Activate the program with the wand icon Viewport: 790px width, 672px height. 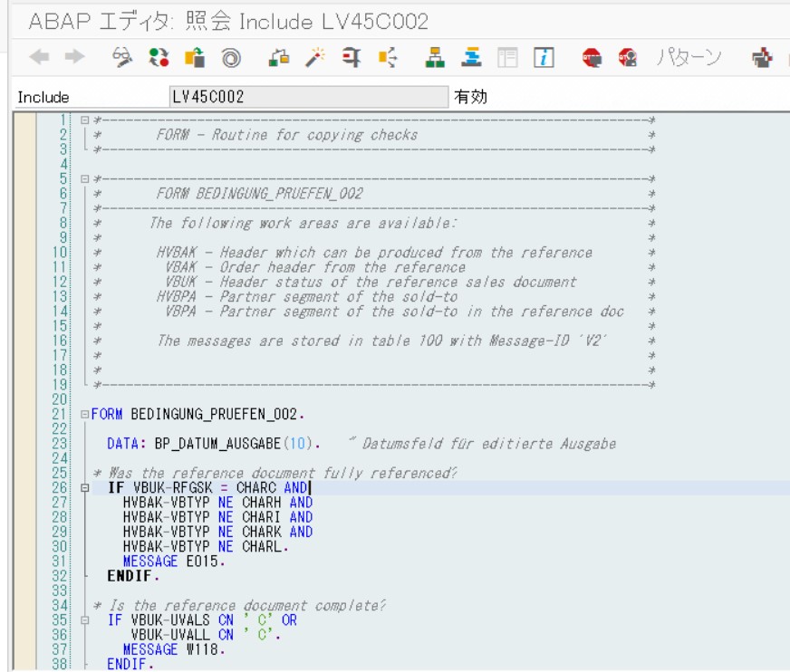click(x=314, y=59)
